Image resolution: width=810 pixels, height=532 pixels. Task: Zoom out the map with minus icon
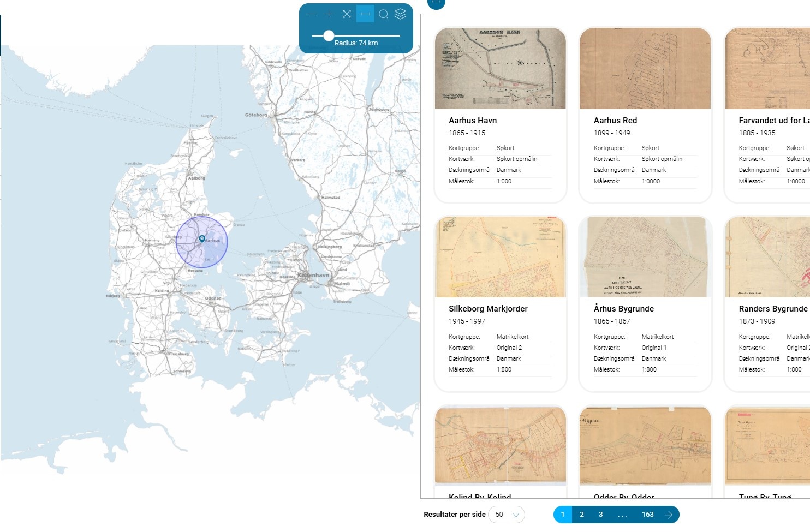pyautogui.click(x=312, y=14)
